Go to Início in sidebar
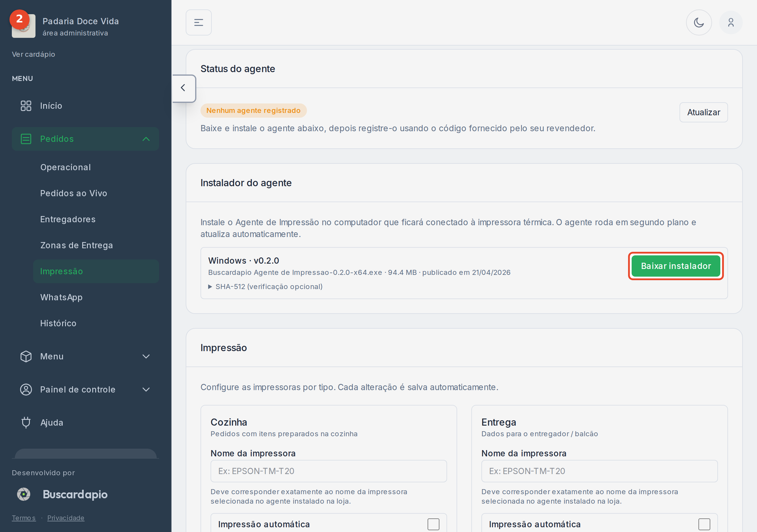The image size is (757, 532). tap(85, 106)
